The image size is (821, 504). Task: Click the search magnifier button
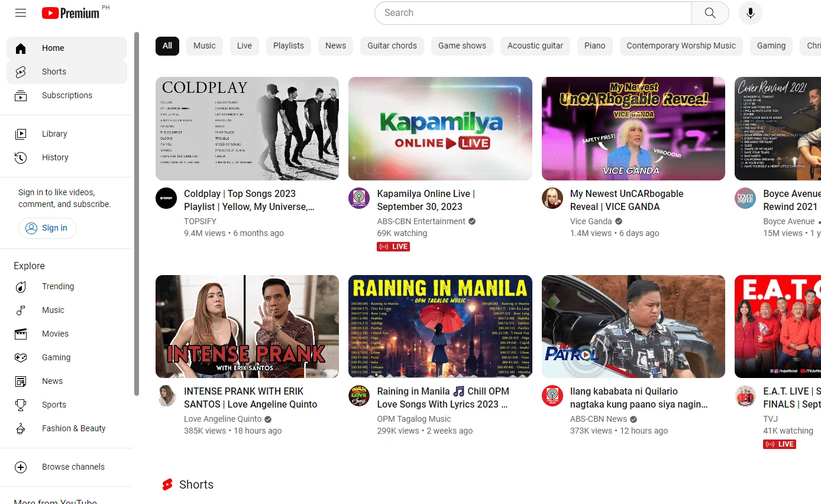tap(710, 13)
